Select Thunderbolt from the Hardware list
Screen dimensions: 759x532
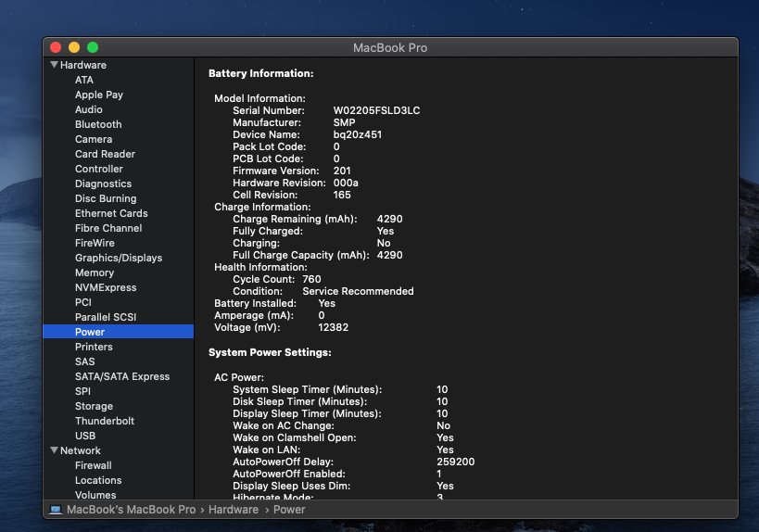(x=105, y=421)
